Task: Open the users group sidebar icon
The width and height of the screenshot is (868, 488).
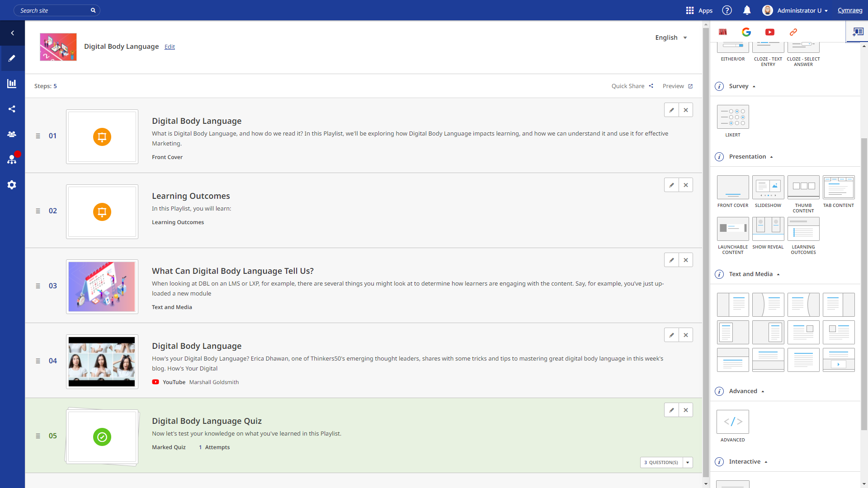Action: point(12,134)
